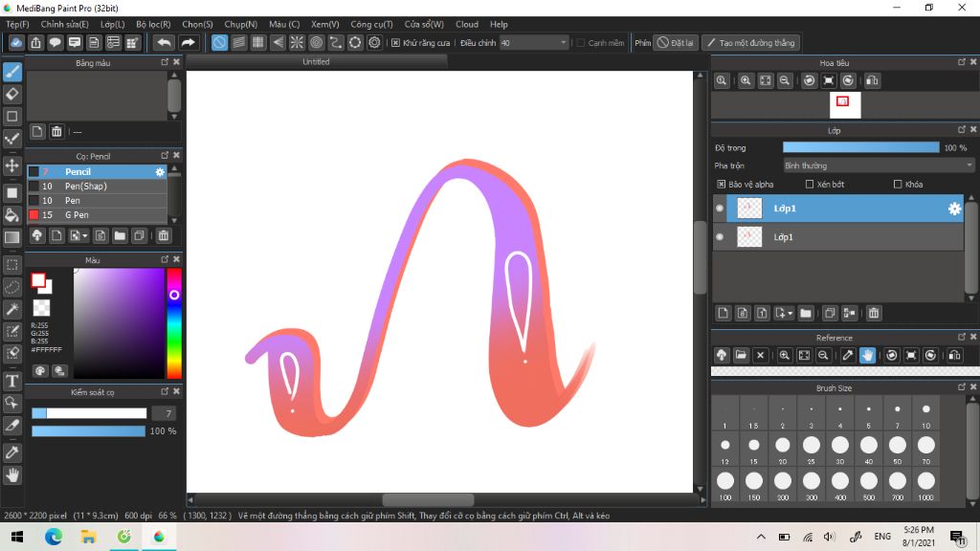
Task: Select the Move tool
Action: point(12,165)
